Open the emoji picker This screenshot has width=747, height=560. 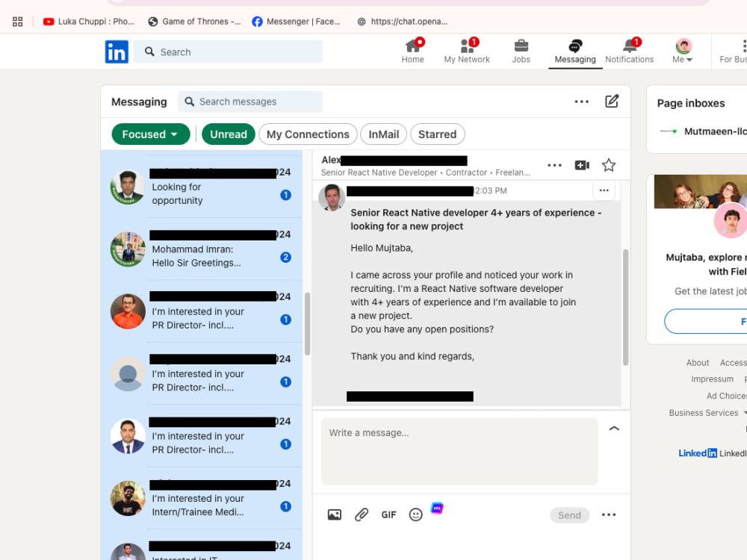(416, 514)
